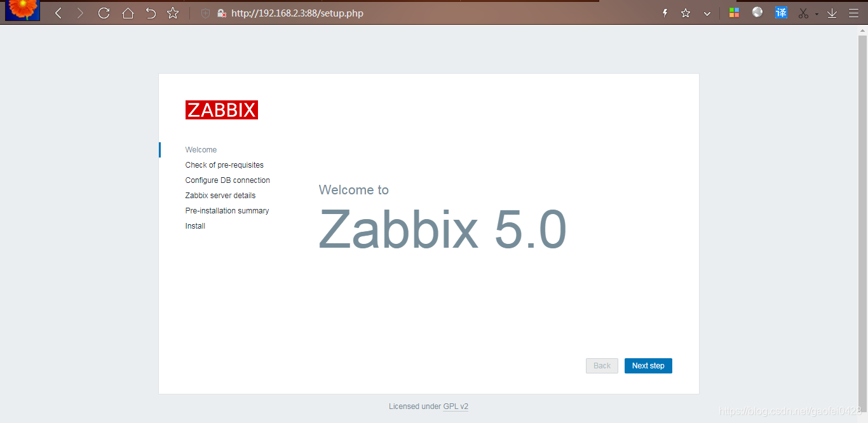Select Configure DB connection step
Screen dimensions: 868x423
227,180
